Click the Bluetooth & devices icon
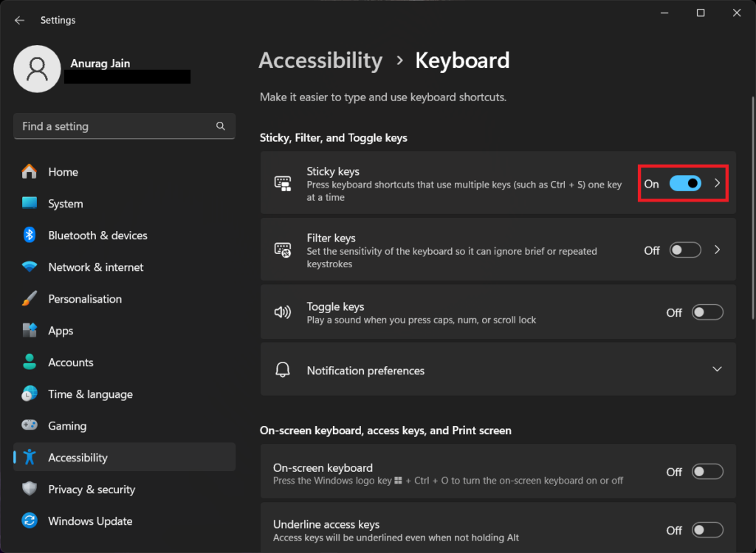 click(28, 235)
